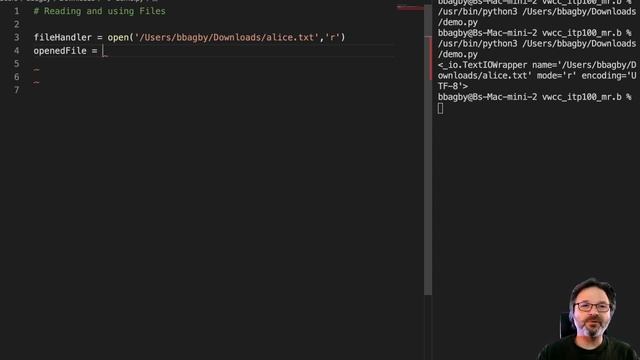Click line number 4 in the gutter
The width and height of the screenshot is (640, 360).
tap(16, 51)
